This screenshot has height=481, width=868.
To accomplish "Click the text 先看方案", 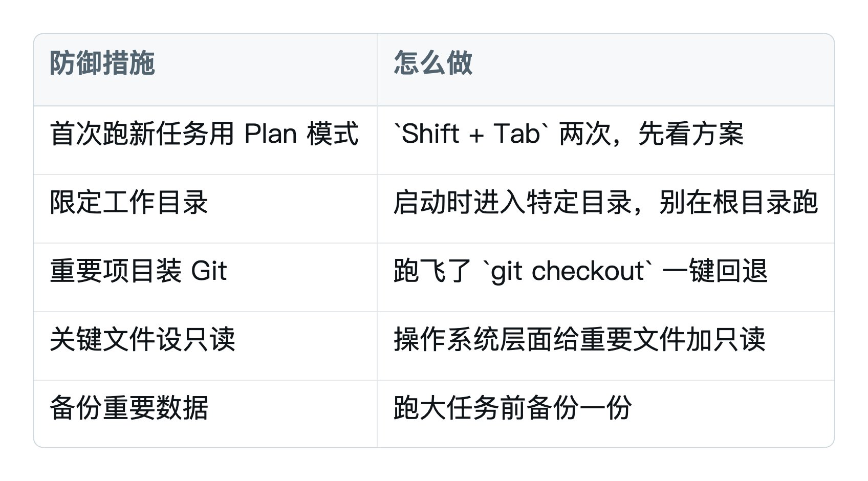I will [x=691, y=134].
